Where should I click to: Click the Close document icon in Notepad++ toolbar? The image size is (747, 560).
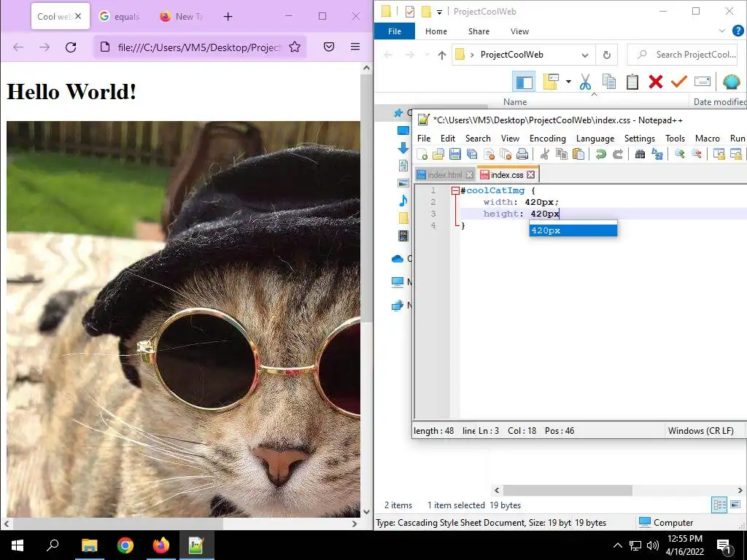[489, 154]
